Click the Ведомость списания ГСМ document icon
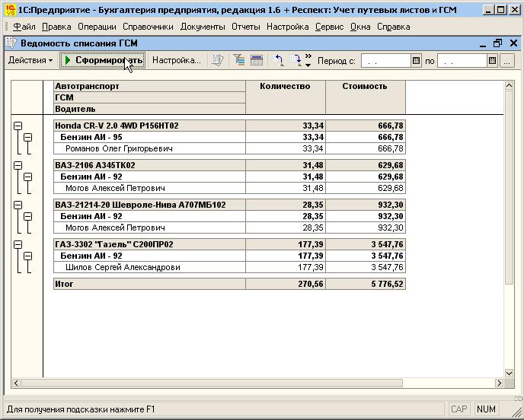Image resolution: width=524 pixels, height=420 pixels. click(x=11, y=43)
